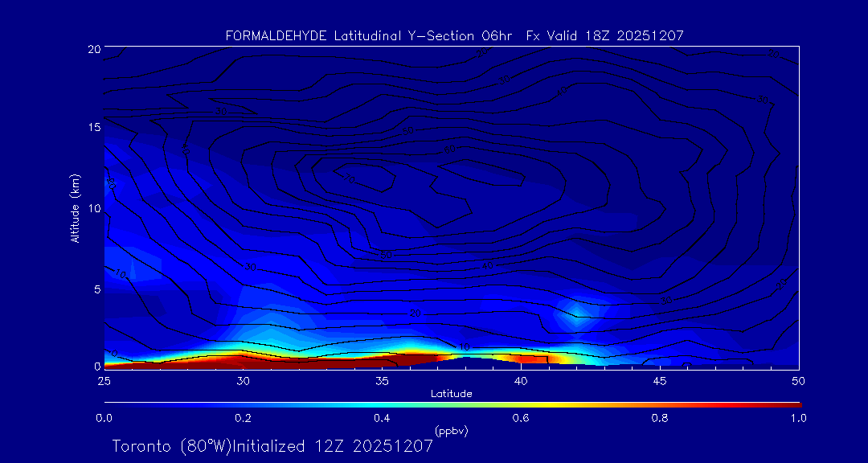Click the (ppbv) units label

[x=451, y=431]
